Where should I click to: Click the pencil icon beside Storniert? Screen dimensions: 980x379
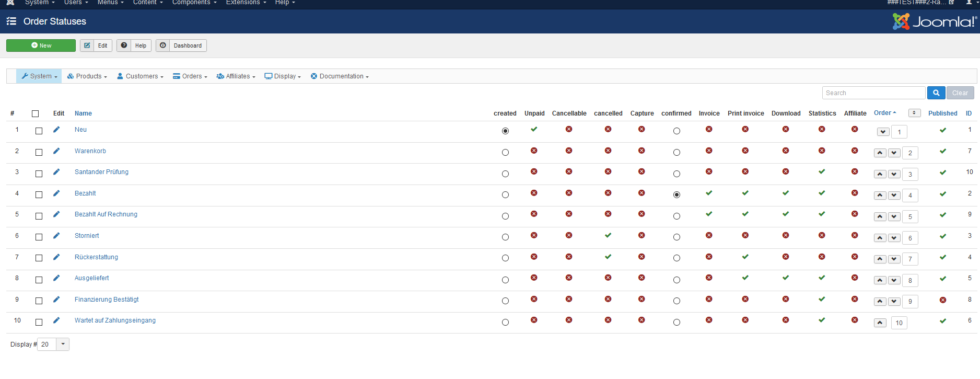coord(56,236)
